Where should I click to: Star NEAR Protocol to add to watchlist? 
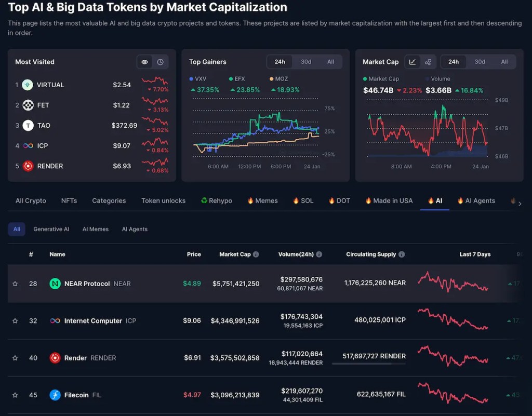[x=15, y=284]
